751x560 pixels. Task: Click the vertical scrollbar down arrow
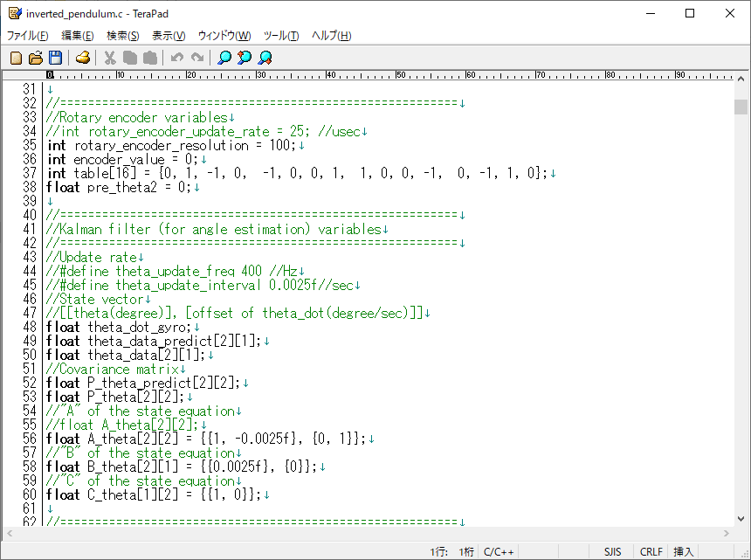[x=741, y=519]
